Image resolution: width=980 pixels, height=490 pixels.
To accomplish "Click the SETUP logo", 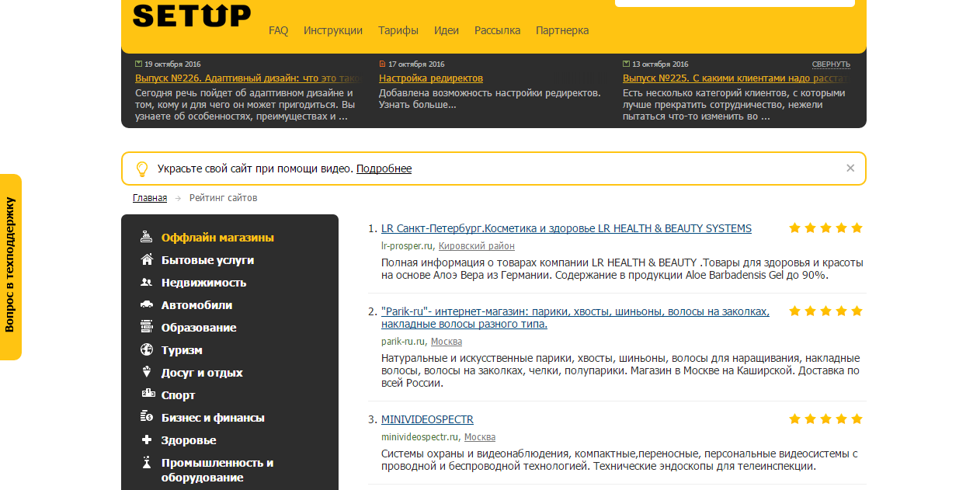I will pos(191,15).
